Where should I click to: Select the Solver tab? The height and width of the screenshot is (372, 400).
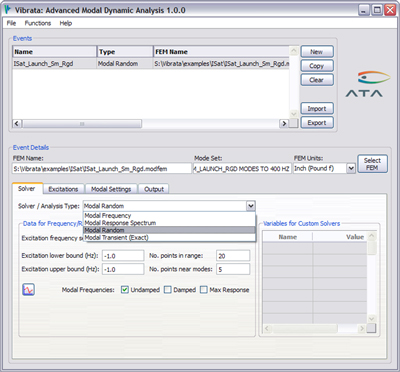pos(27,188)
